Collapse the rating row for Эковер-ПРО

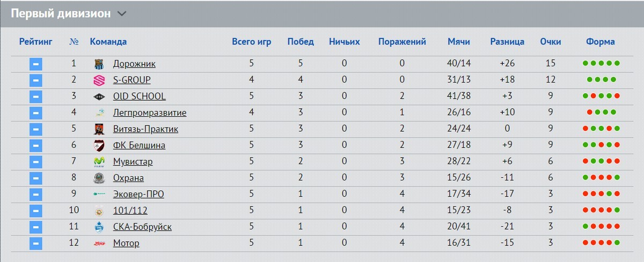coord(36,194)
